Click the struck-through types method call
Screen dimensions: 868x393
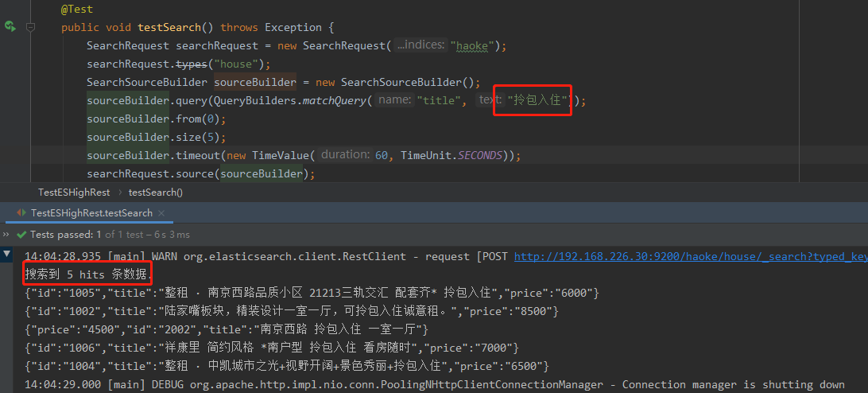coord(192,64)
